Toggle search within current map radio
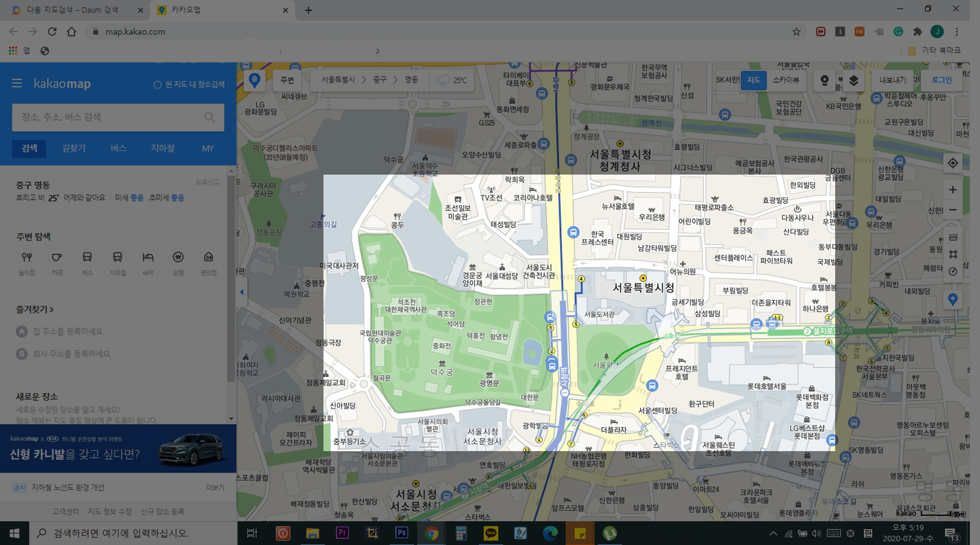 [157, 85]
